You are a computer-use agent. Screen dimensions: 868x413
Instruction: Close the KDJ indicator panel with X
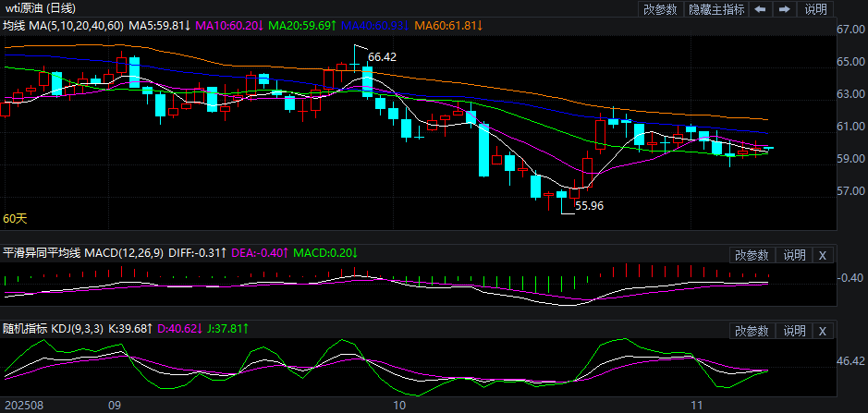823,331
